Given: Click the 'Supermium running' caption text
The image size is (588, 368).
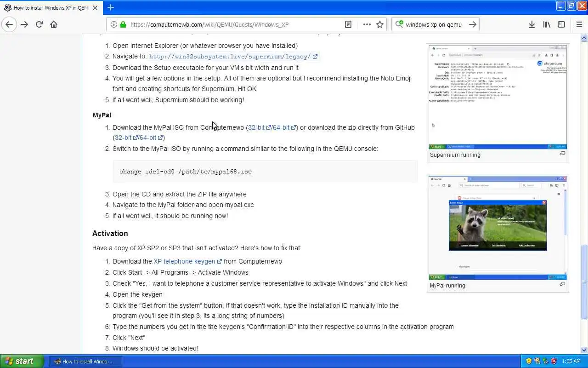Looking at the screenshot, I should pos(455,155).
